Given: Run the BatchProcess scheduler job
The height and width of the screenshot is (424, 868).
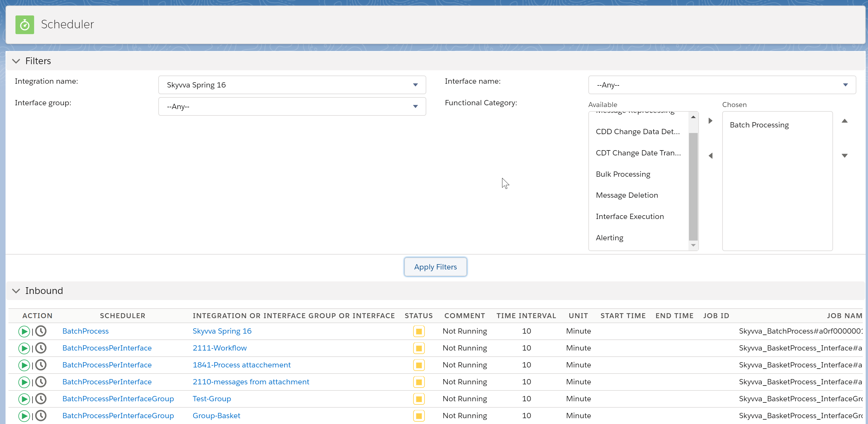Looking at the screenshot, I should click(x=24, y=331).
